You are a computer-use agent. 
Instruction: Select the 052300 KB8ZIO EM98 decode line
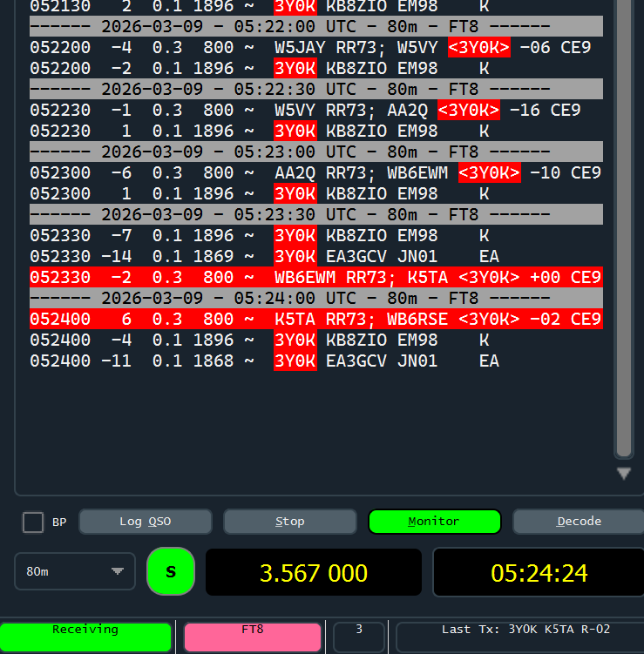[316, 193]
